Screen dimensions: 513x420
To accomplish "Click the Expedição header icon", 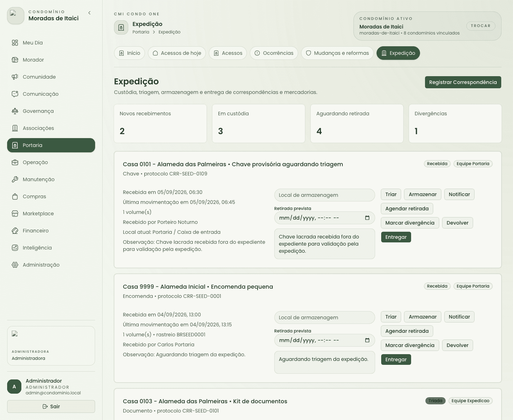I will [121, 27].
